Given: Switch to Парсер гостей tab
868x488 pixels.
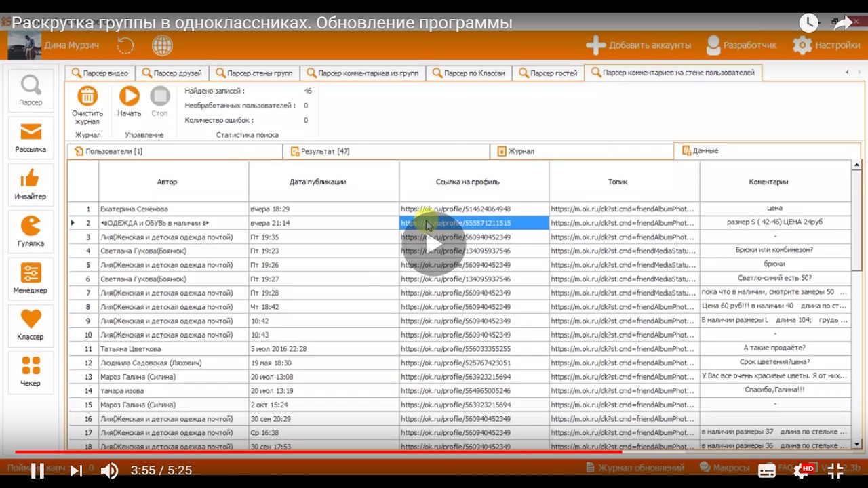Looking at the screenshot, I should [548, 73].
